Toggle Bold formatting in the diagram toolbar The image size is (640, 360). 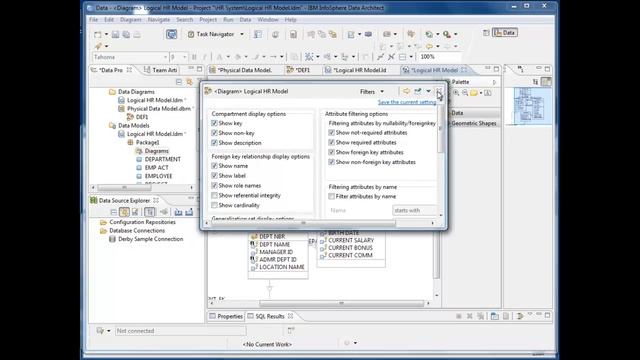pos(194,57)
